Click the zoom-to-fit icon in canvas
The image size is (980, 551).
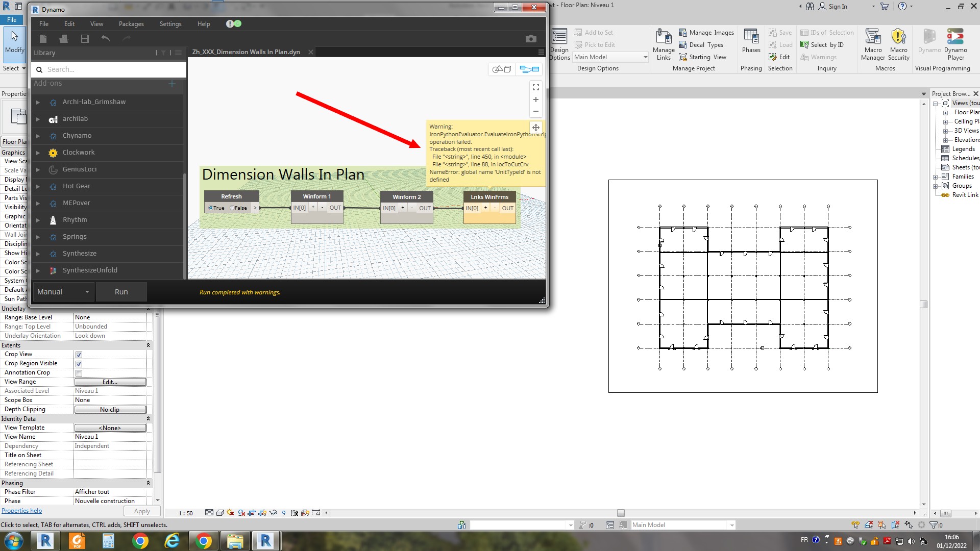click(536, 88)
